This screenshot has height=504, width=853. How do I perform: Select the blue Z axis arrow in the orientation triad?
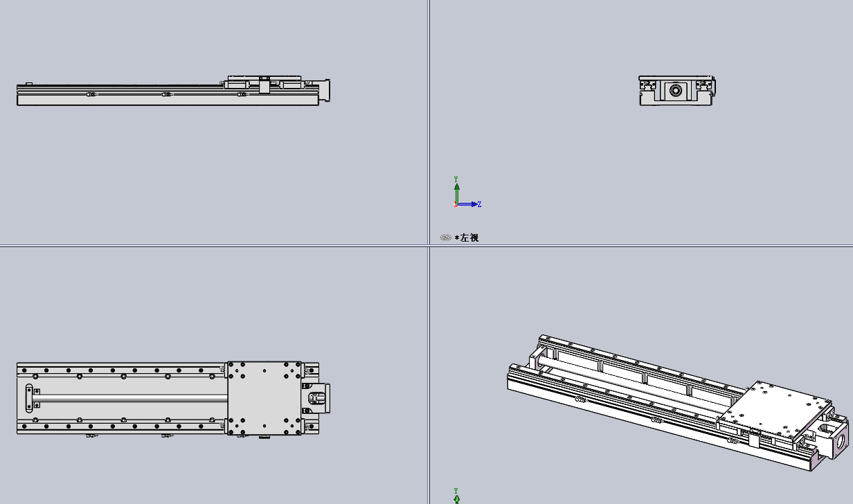coord(474,204)
